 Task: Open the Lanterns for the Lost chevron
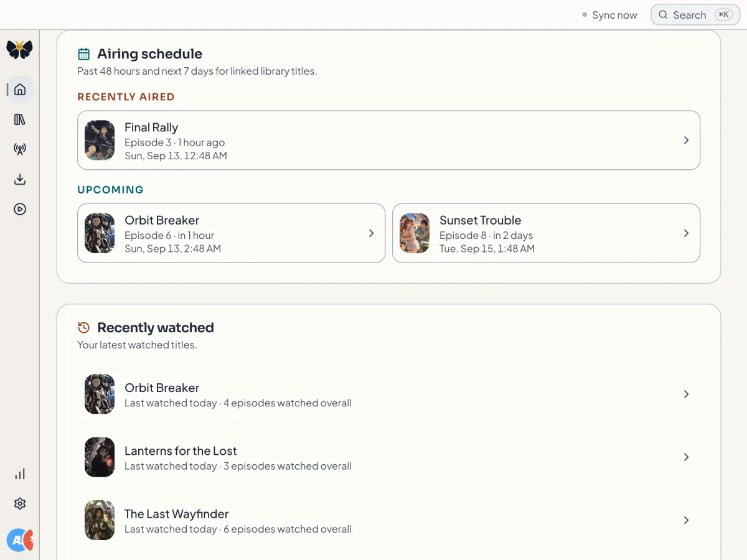[x=686, y=457]
